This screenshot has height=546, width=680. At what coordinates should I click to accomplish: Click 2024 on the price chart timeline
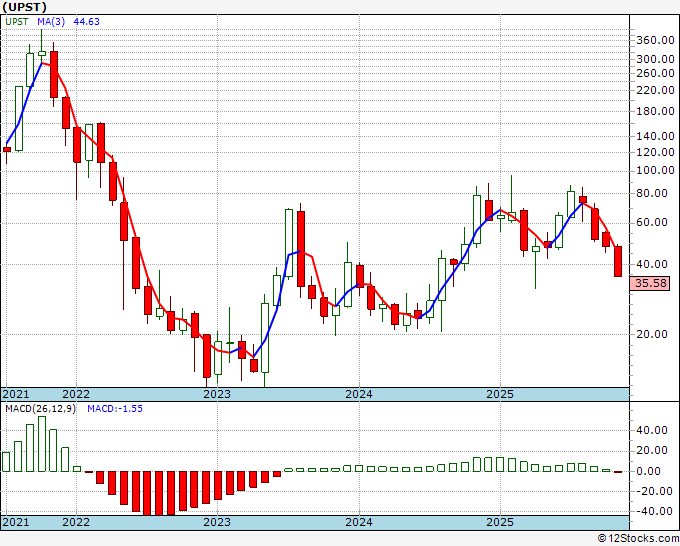(359, 394)
